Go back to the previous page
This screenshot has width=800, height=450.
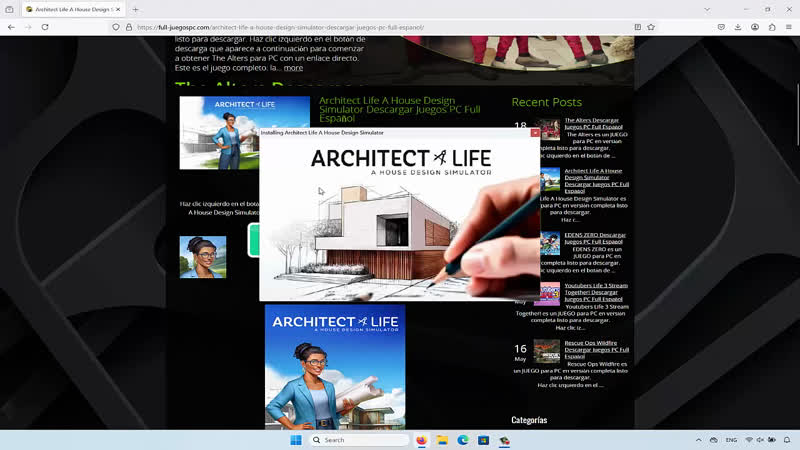pos(11,27)
